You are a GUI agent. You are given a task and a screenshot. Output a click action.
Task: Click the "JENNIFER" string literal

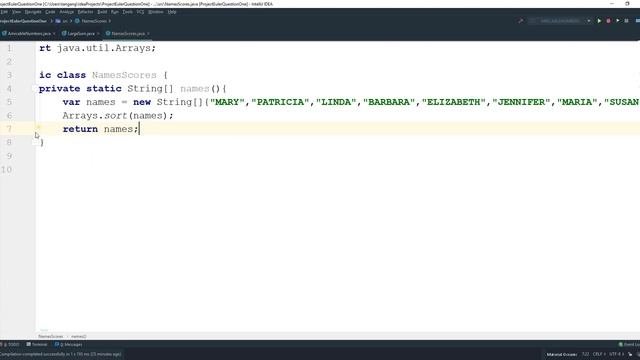pyautogui.click(x=522, y=102)
